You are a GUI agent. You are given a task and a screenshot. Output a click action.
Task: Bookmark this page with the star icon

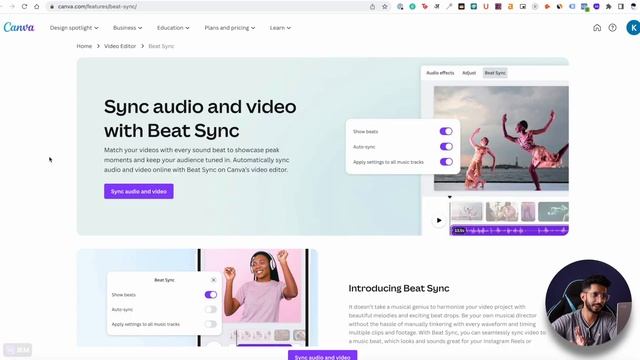(x=384, y=7)
